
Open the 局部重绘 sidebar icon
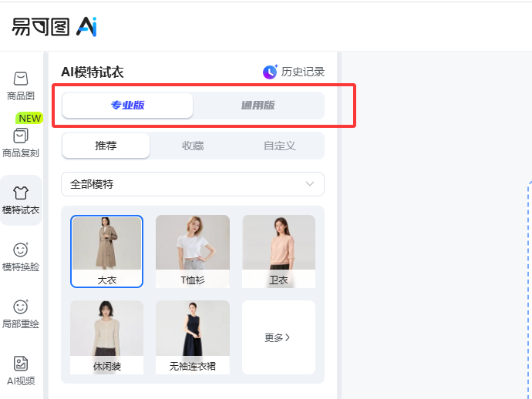21,307
